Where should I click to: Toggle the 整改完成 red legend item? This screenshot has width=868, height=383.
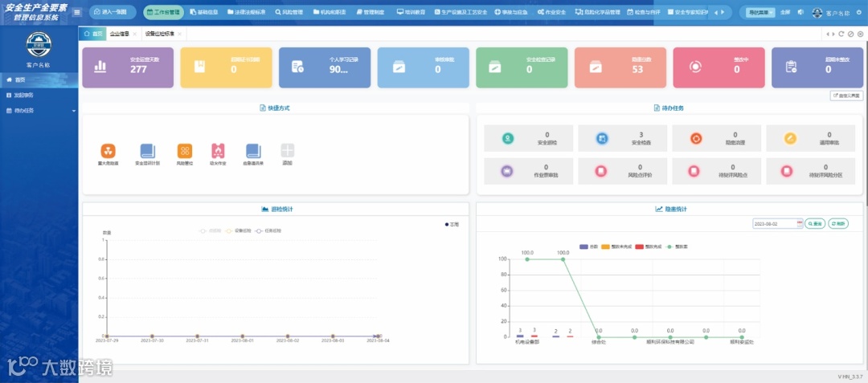(650, 247)
